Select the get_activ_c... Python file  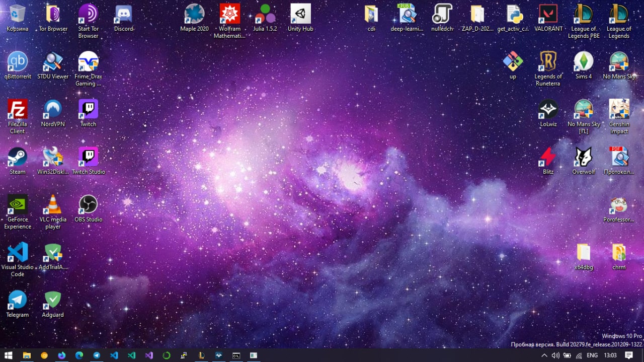(513, 18)
